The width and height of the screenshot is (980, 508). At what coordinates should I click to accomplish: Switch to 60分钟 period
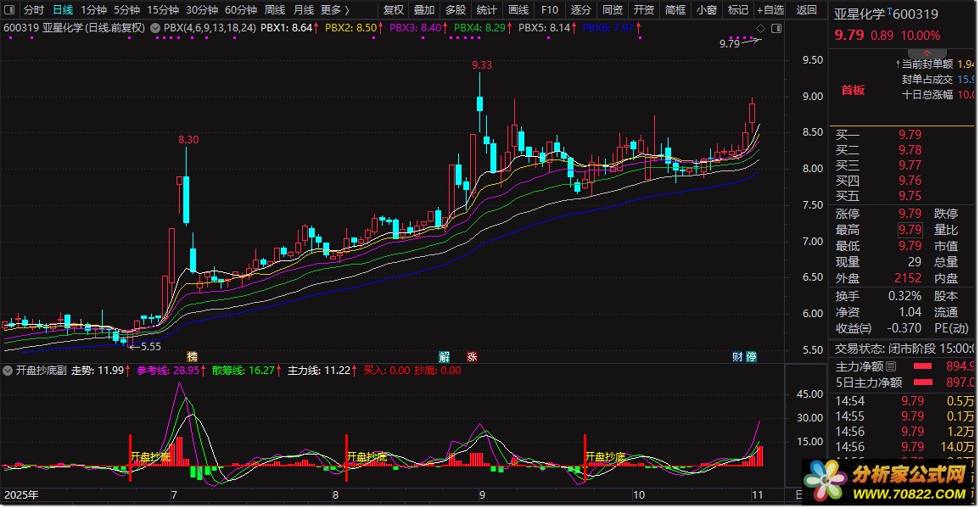click(241, 10)
